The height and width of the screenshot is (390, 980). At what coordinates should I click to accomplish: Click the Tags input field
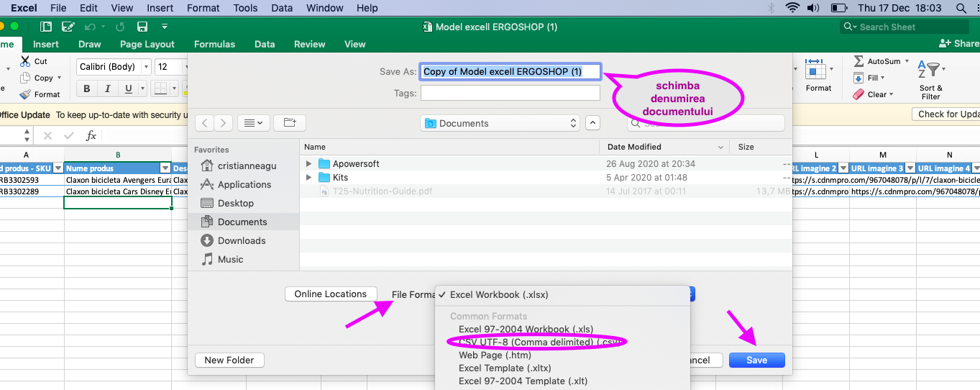tap(510, 93)
